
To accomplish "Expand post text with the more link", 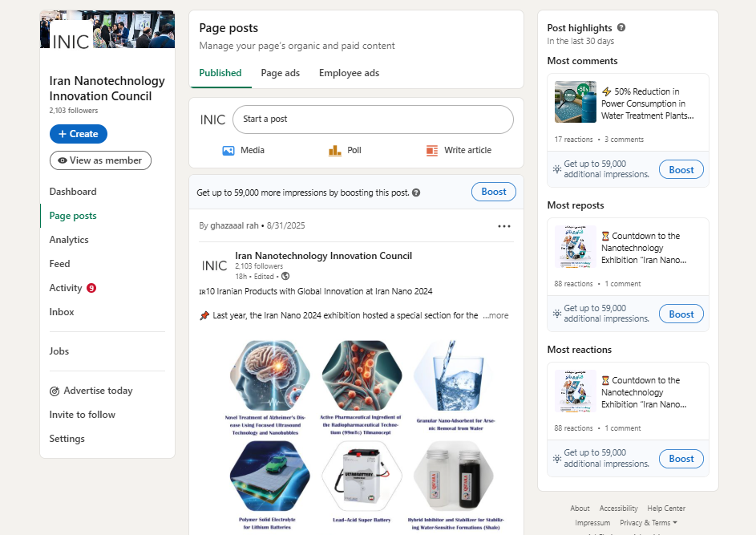I will point(495,315).
